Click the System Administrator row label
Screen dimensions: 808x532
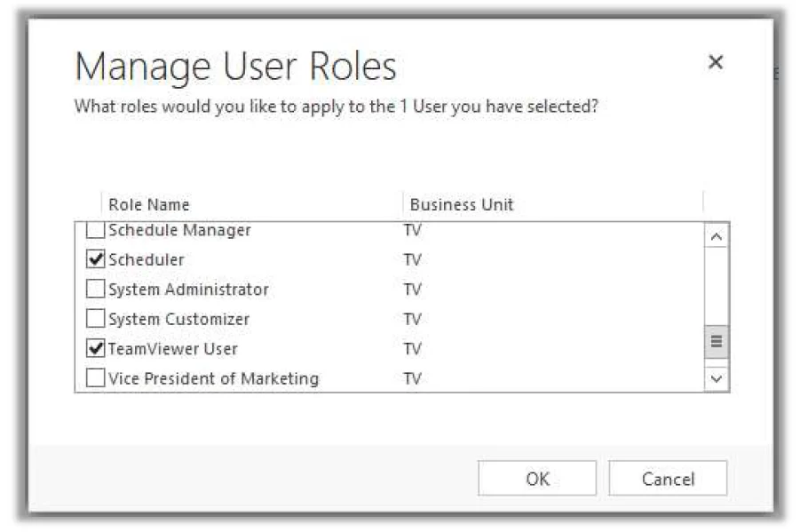(x=187, y=289)
